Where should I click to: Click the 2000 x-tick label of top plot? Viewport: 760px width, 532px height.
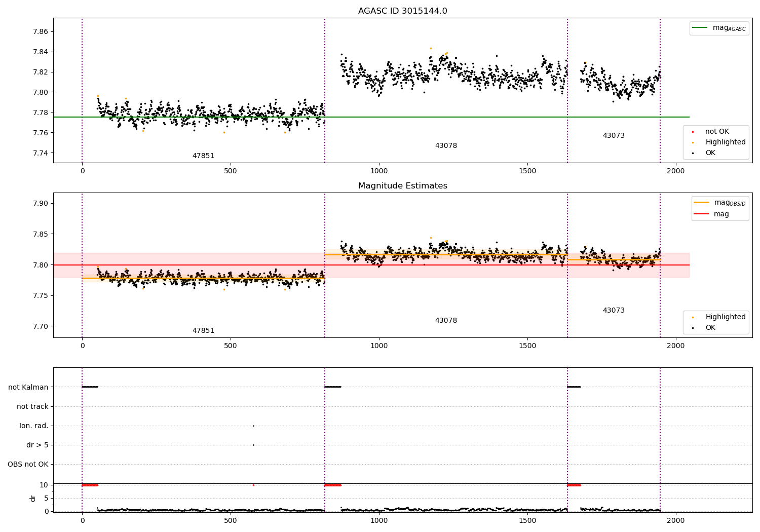point(675,171)
